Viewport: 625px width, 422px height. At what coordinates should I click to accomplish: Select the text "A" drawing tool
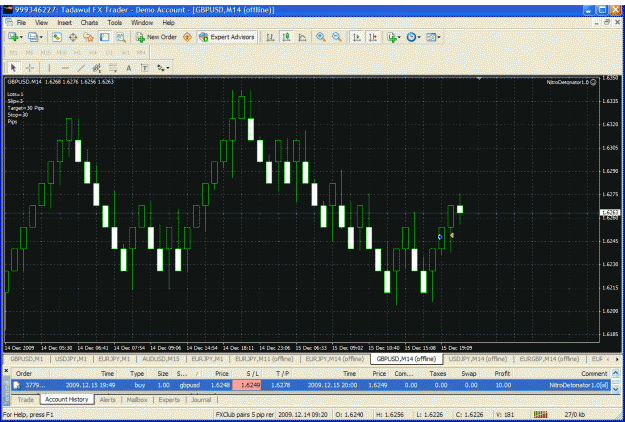pos(129,68)
